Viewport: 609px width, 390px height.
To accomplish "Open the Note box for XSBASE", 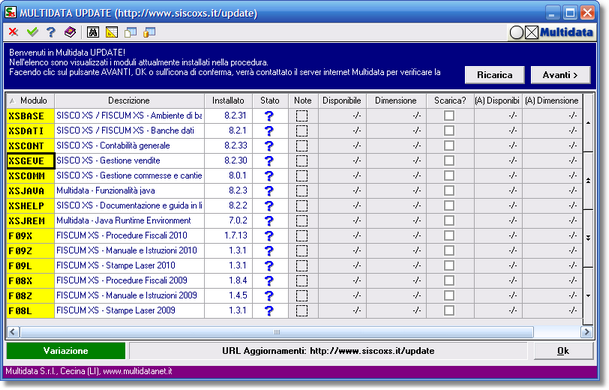I will 302,116.
